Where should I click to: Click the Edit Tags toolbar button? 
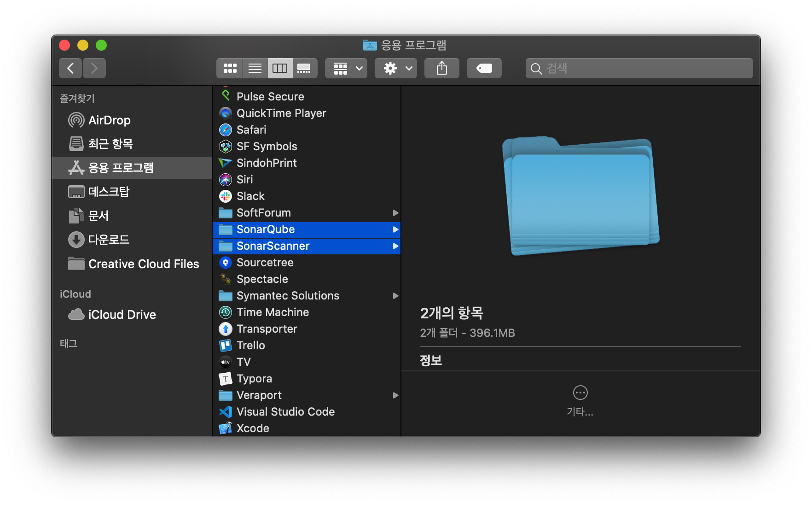(484, 68)
